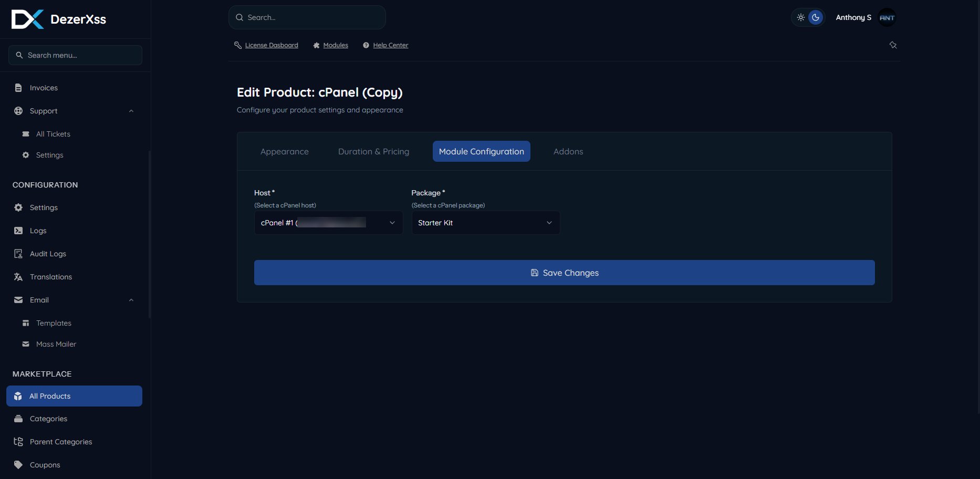Open the Modules link

click(x=336, y=45)
